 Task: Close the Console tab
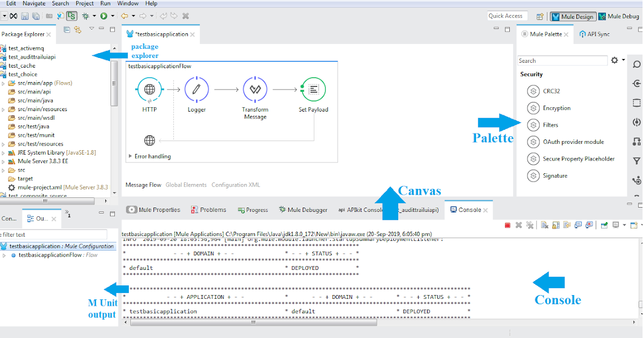click(486, 210)
